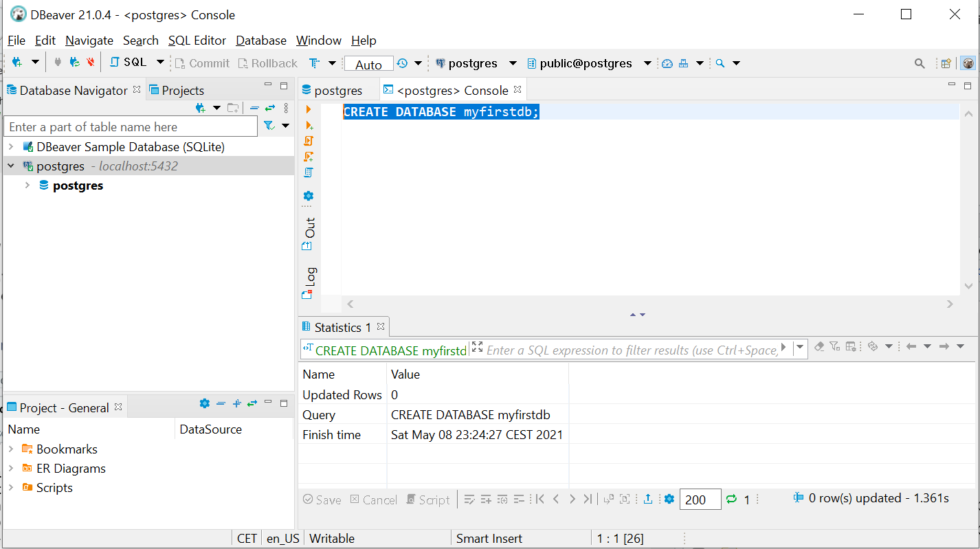
Task: Click Execute SQL Statement orange arrow
Action: (309, 109)
